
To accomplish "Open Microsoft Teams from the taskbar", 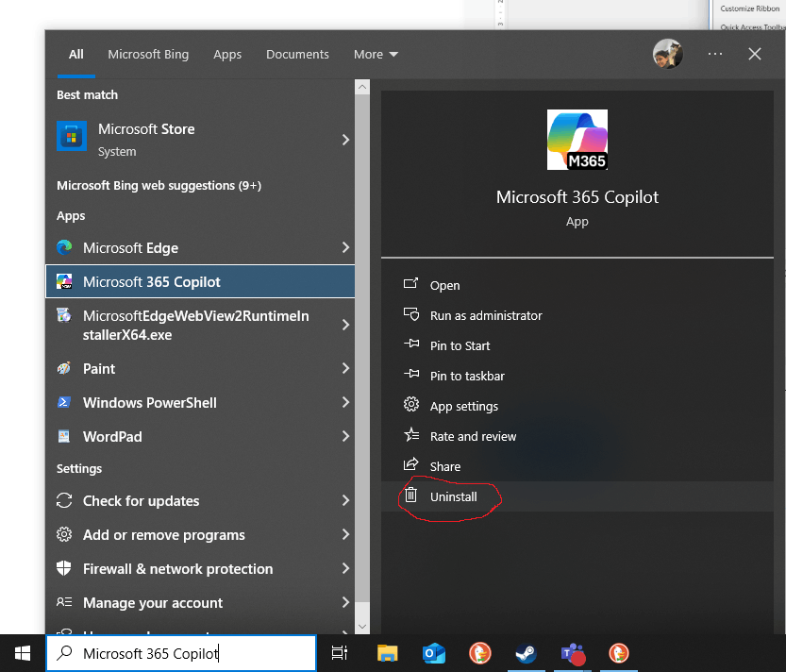I will (x=573, y=653).
